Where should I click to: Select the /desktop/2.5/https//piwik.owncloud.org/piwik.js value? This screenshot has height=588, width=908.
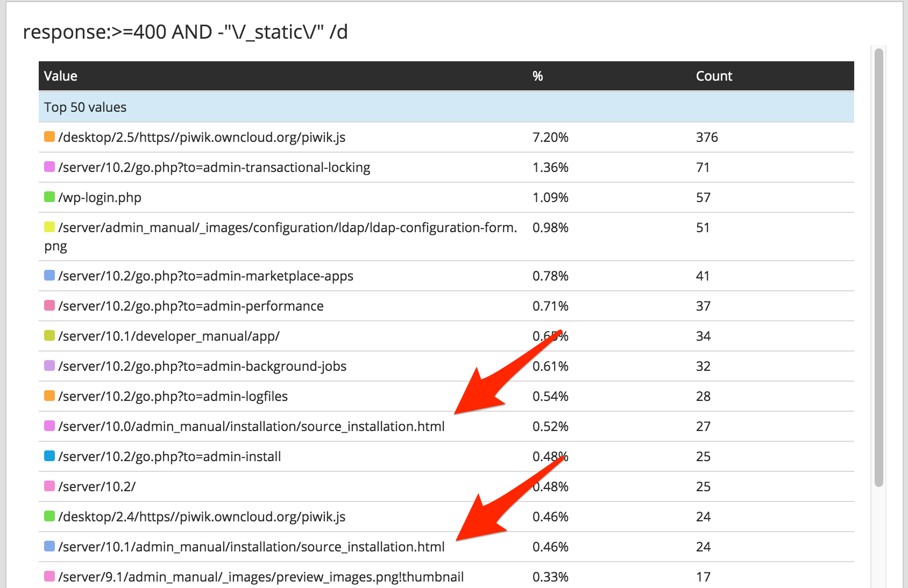[202, 137]
